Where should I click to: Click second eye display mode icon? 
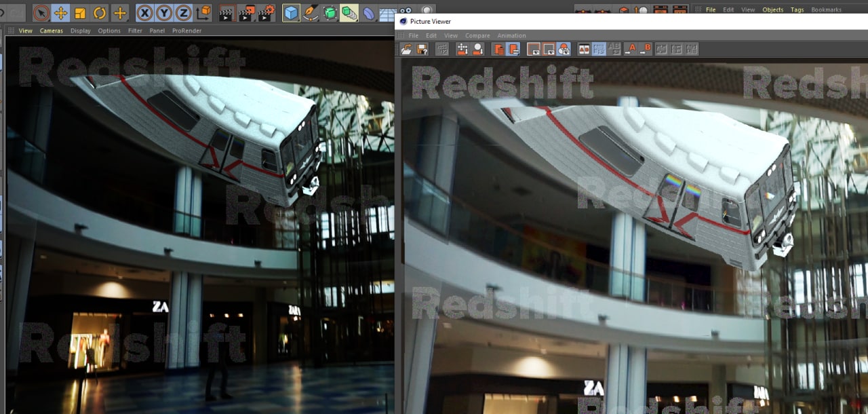[x=549, y=49]
